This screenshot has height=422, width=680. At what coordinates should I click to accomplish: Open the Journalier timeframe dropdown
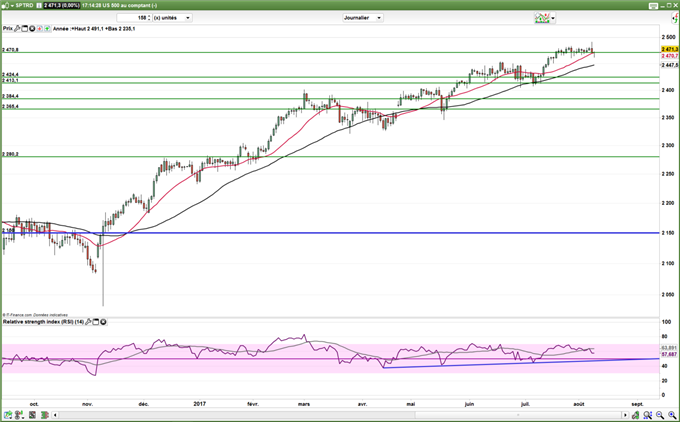[363, 18]
